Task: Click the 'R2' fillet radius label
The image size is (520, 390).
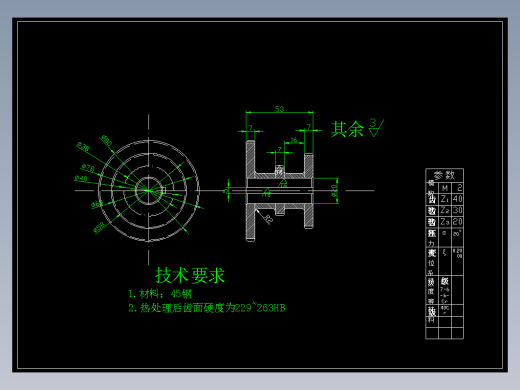Action: 268,219
